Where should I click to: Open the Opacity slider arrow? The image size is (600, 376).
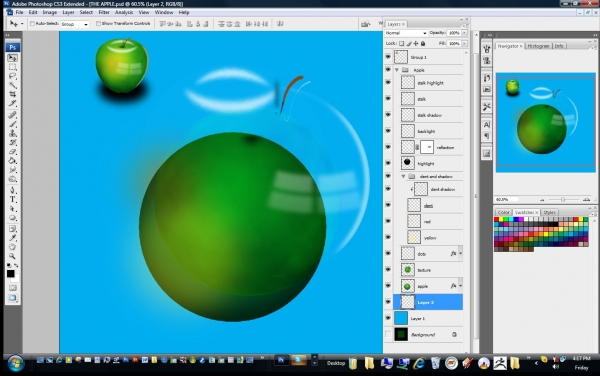[x=465, y=33]
